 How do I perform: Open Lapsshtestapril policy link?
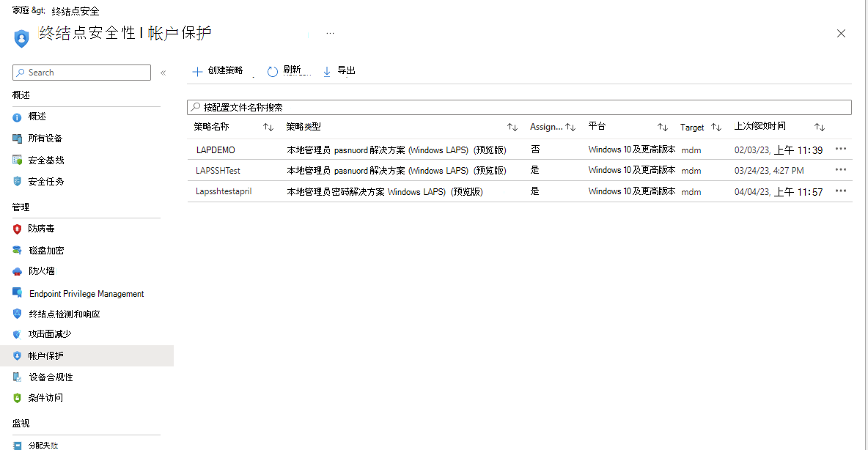224,191
